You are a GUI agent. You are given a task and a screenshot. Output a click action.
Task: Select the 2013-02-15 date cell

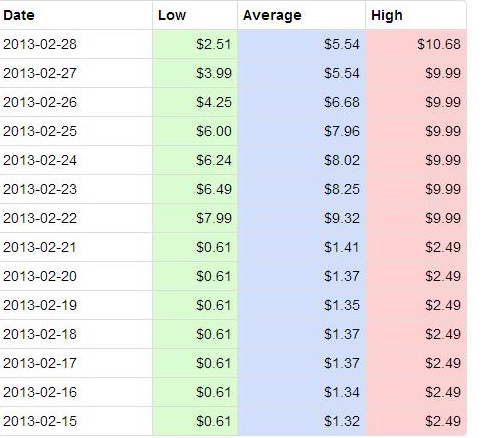pyautogui.click(x=76, y=421)
